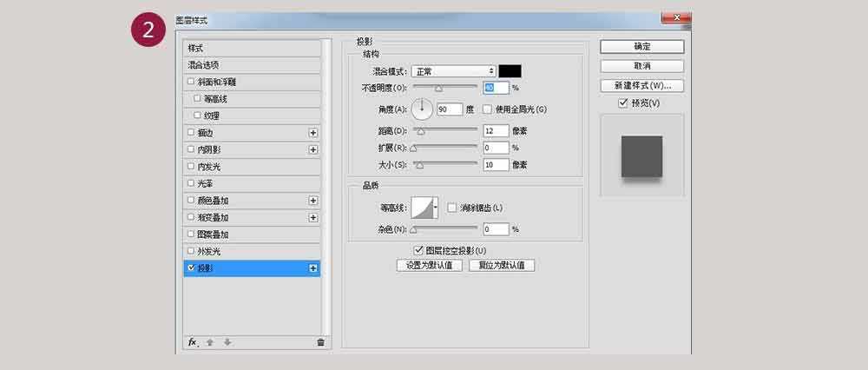Screen dimensions: 868x370
Task: Enable the 内发光 checkbox
Action: pyautogui.click(x=191, y=166)
